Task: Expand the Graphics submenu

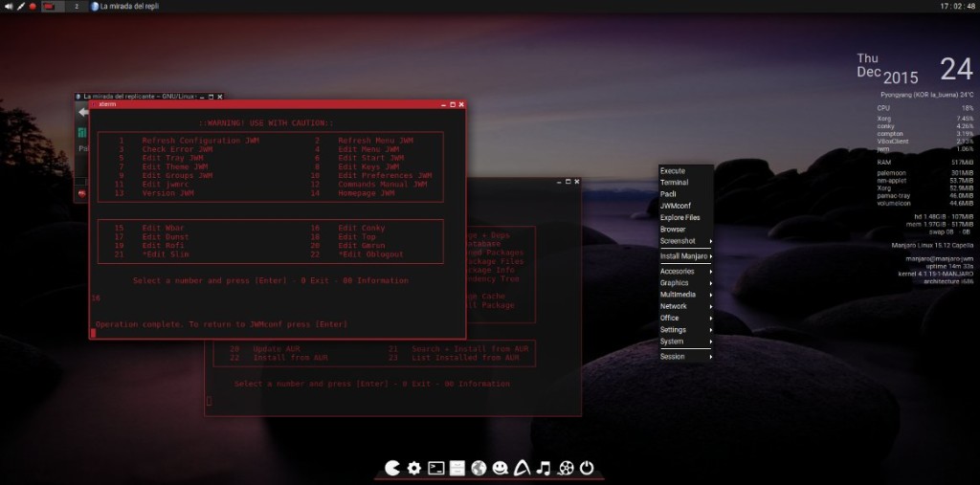Action: coord(685,282)
